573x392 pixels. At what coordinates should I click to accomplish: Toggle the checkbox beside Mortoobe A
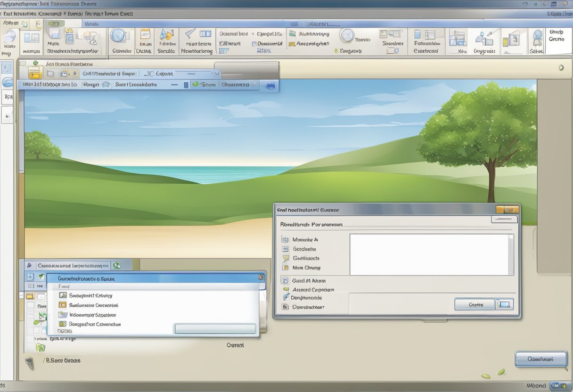click(285, 239)
